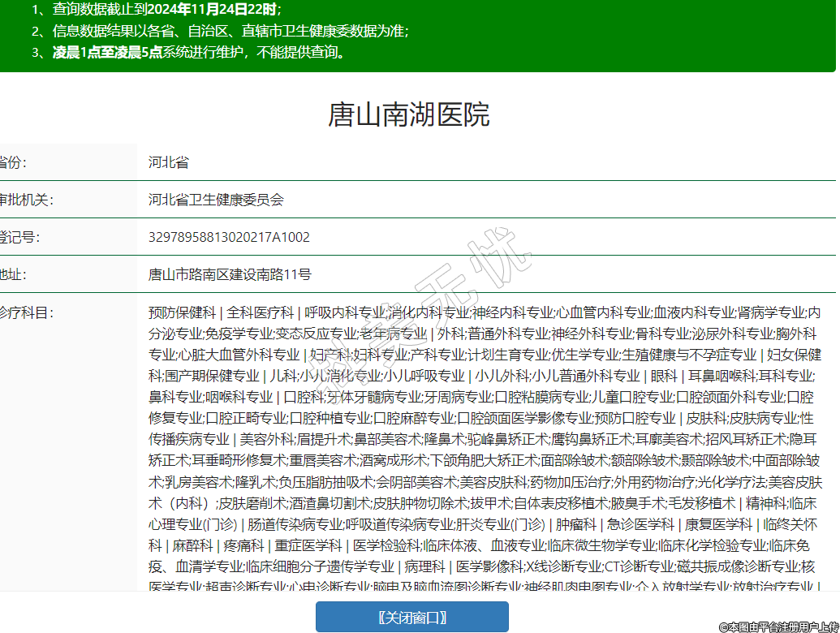Click the 登记号 field label

19,238
